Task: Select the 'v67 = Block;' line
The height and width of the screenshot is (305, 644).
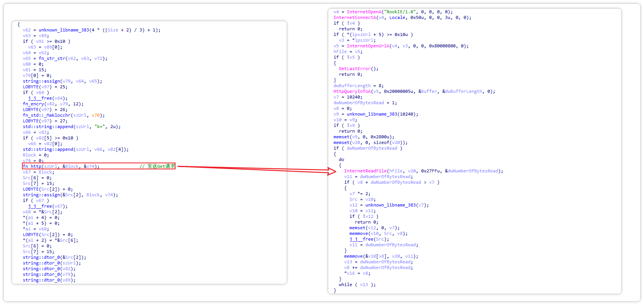Action: (x=38, y=172)
